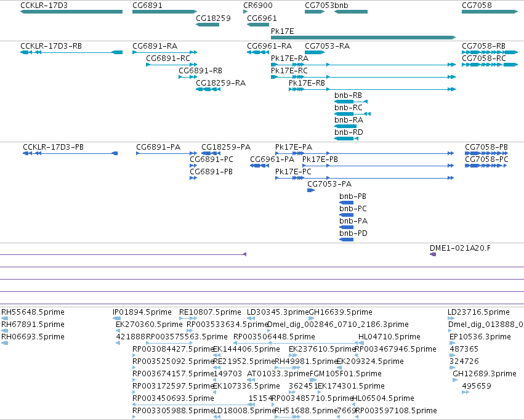This screenshot has height=420, width=524.
Task: Click the CG7058-RC transcript label
Action: (484, 58)
